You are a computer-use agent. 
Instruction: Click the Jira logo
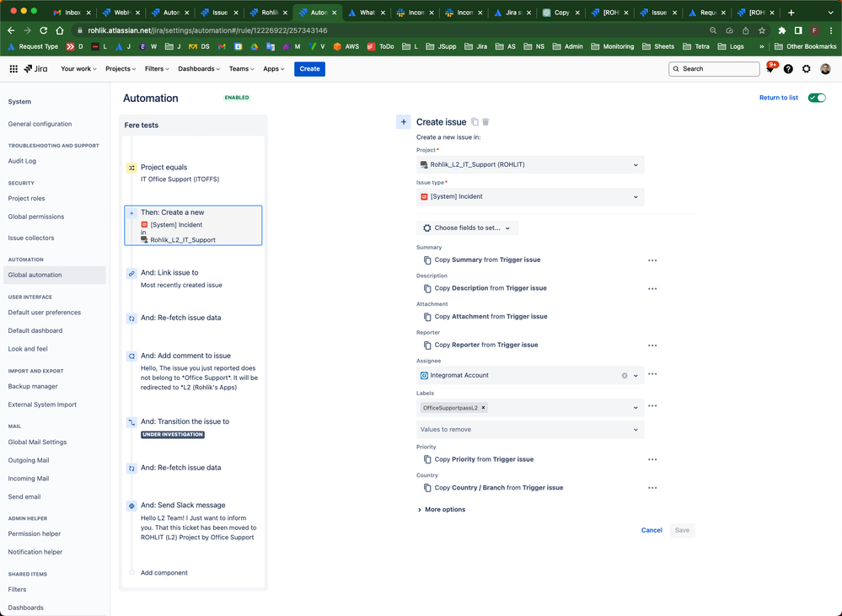click(x=36, y=69)
